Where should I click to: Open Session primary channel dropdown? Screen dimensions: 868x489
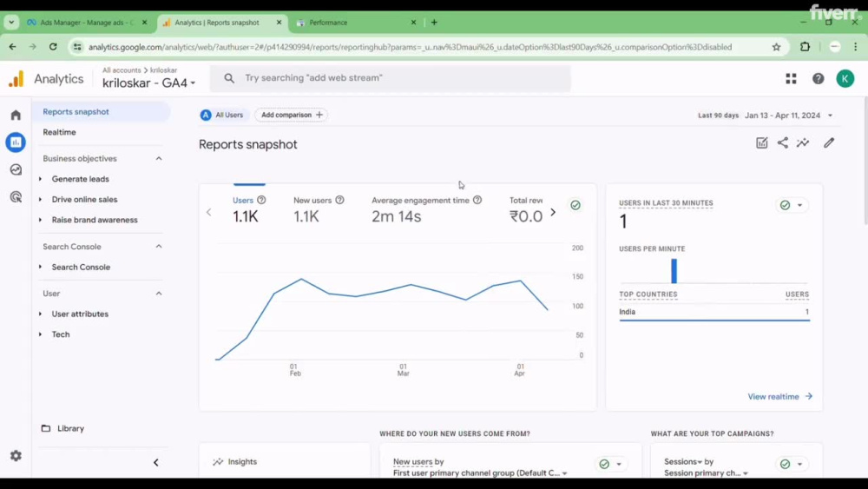coord(706,473)
